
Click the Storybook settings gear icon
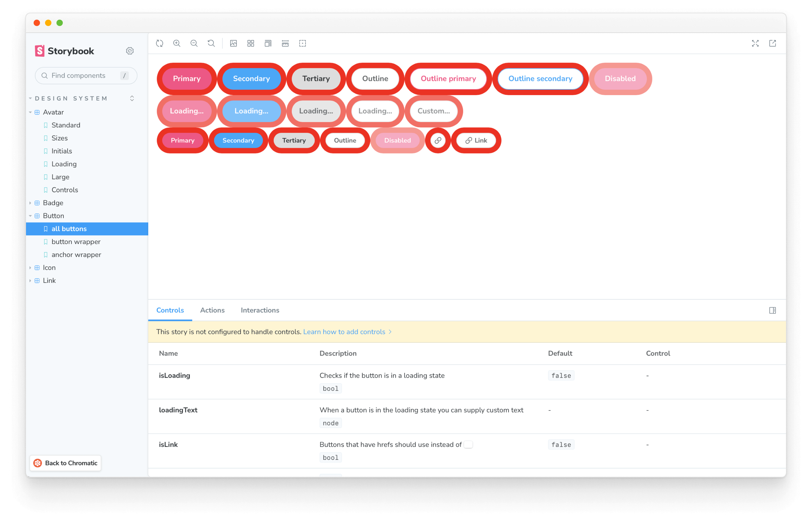click(x=130, y=51)
